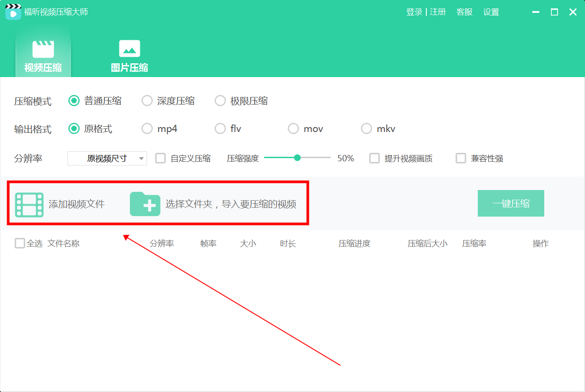Click the 压缩强度 slider handle
The image size is (585, 392).
click(x=297, y=158)
